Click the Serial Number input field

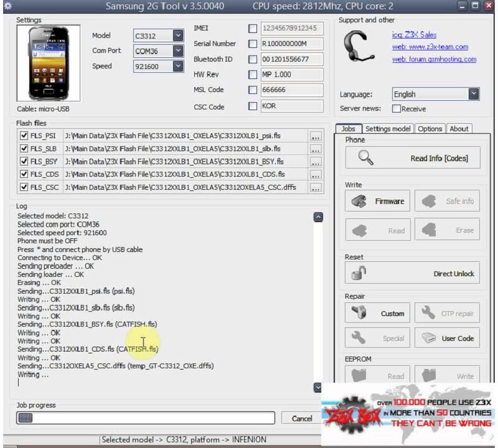[292, 44]
